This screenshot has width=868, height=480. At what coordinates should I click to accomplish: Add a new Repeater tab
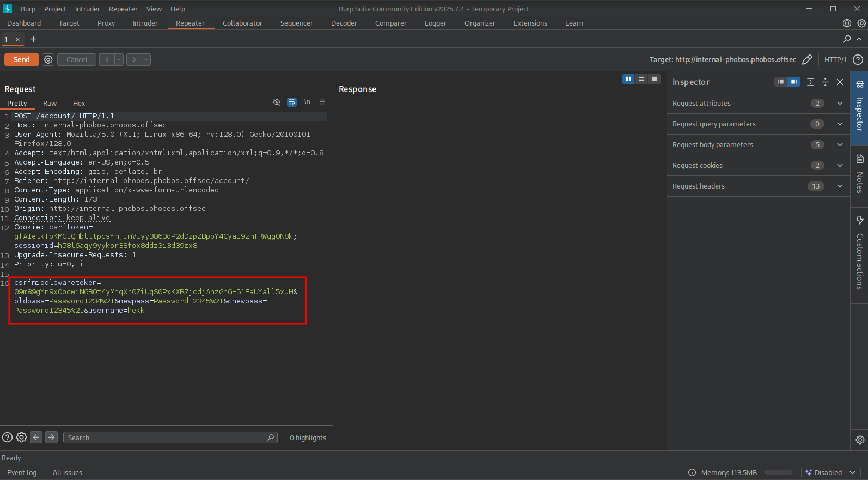coord(34,39)
